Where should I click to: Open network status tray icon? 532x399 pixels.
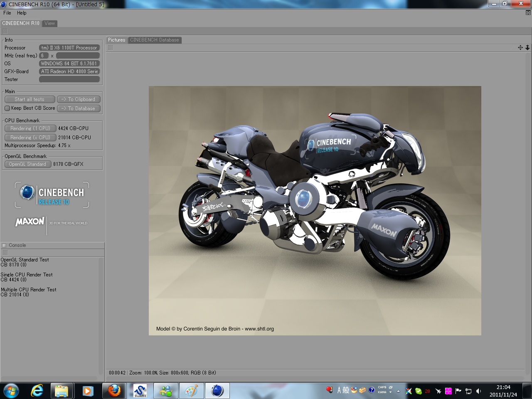(468, 391)
